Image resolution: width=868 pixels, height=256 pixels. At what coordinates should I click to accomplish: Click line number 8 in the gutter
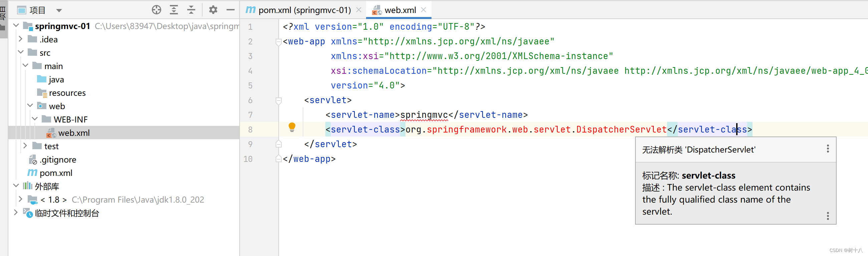pyautogui.click(x=250, y=130)
